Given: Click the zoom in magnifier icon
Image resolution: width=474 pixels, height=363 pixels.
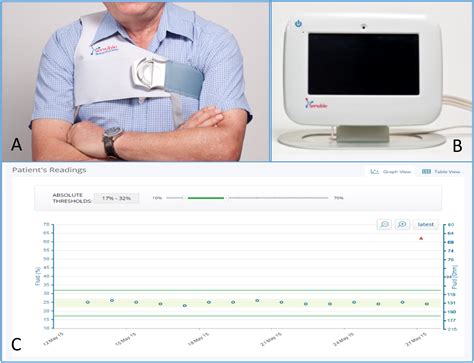Looking at the screenshot, I should [x=402, y=224].
